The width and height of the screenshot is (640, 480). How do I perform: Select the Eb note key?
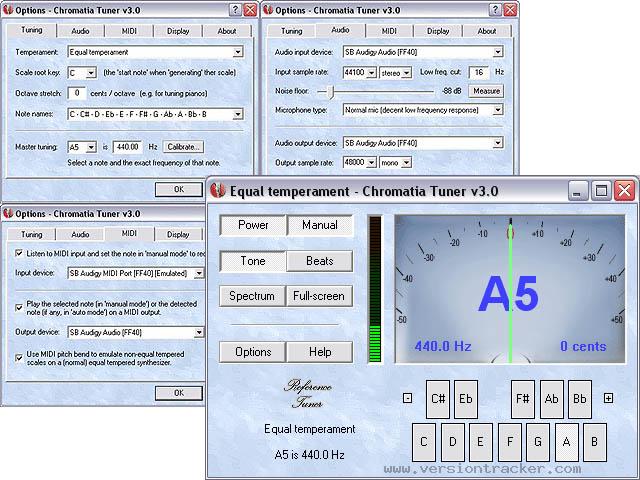466,399
